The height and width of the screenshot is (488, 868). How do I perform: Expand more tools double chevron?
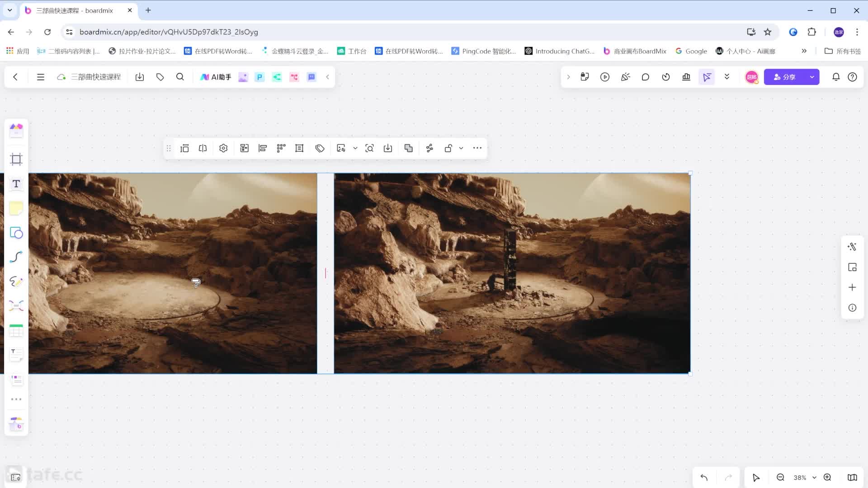pos(727,77)
